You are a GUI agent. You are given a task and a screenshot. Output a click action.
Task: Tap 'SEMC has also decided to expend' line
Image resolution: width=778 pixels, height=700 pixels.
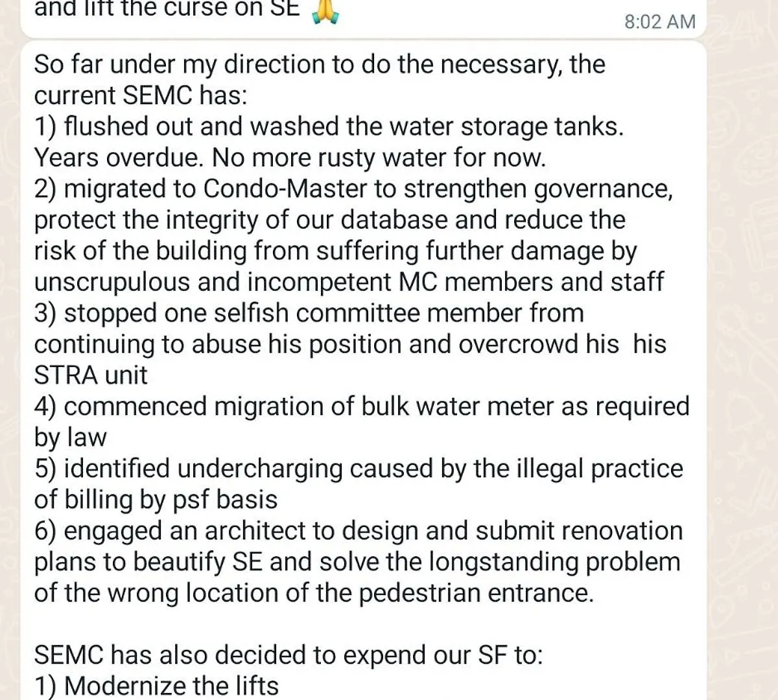point(289,655)
